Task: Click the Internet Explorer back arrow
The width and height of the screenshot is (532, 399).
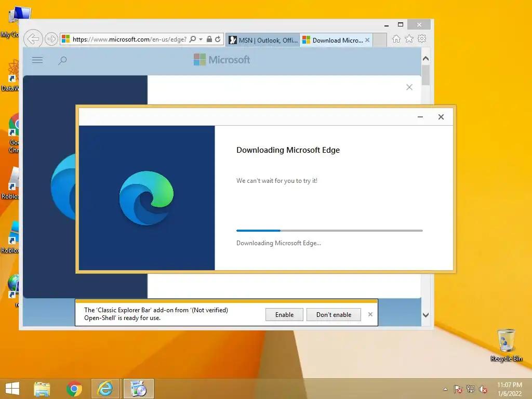Action: click(33, 39)
